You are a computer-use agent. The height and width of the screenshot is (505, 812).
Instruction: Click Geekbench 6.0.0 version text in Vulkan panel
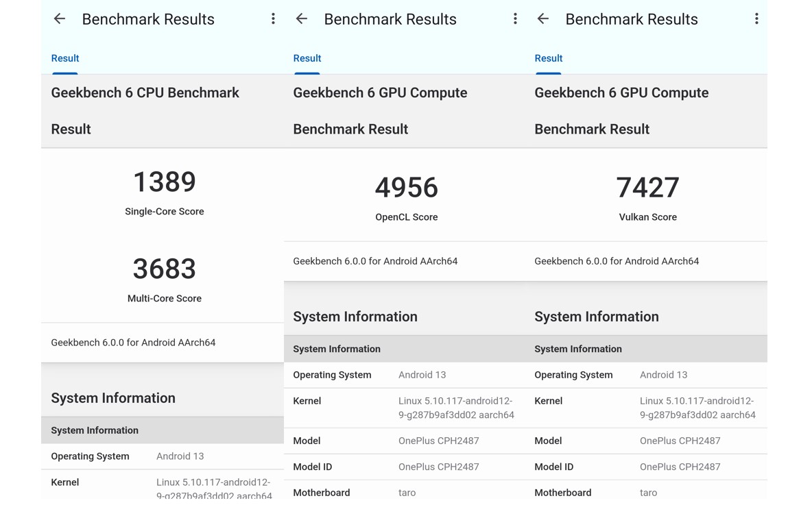[x=617, y=261]
